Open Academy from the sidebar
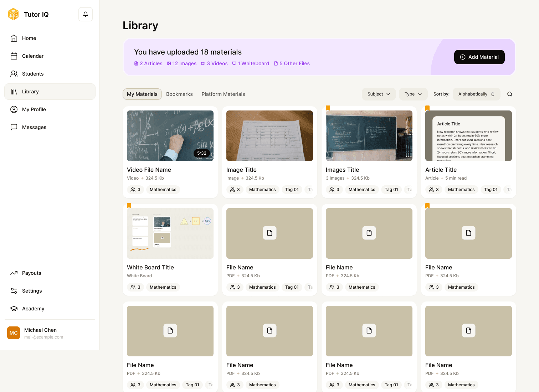 (x=50, y=309)
